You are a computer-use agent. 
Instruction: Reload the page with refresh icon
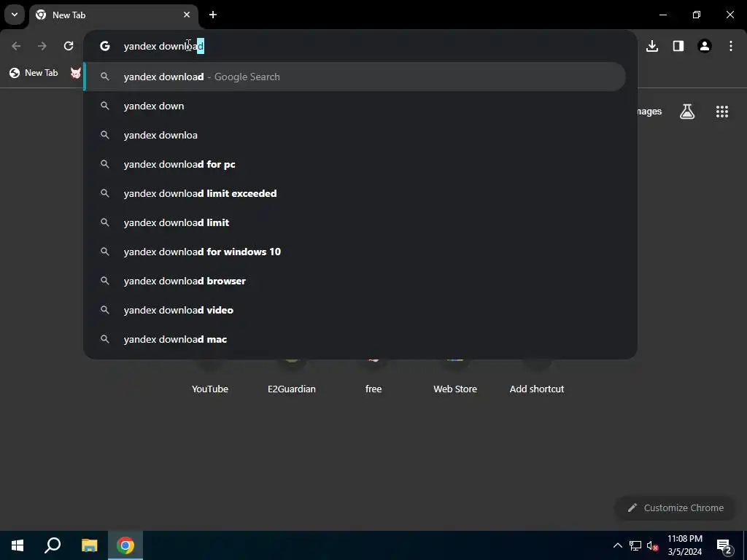tap(69, 46)
